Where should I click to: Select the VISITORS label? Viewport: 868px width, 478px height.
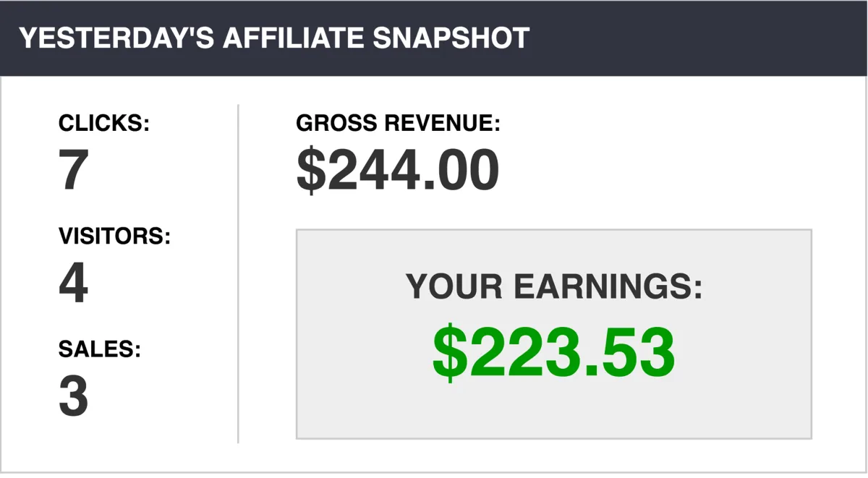tap(114, 236)
